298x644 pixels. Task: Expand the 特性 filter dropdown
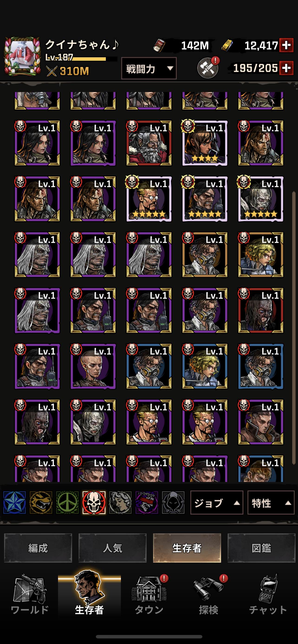point(271,503)
